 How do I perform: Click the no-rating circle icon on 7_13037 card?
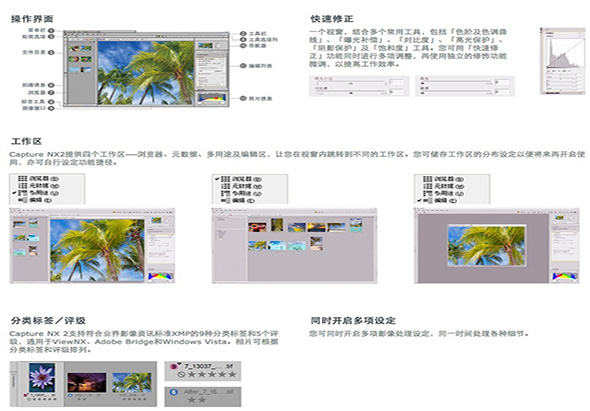coord(181,374)
